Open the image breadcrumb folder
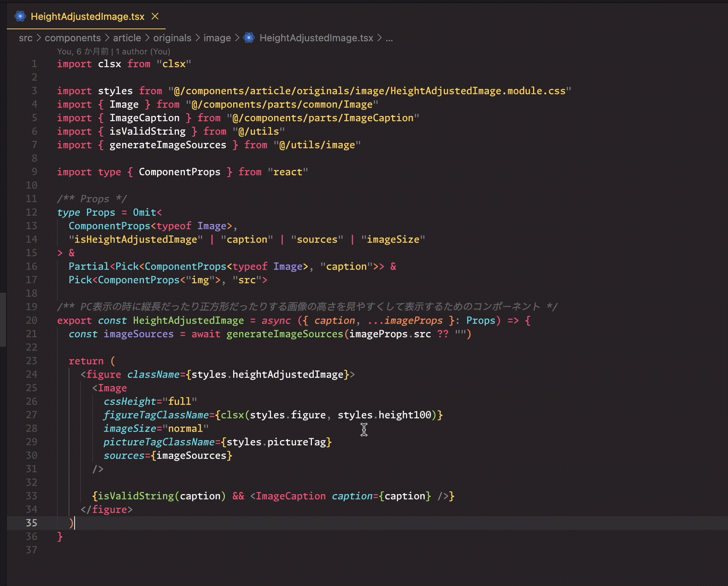728x586 pixels. (217, 38)
